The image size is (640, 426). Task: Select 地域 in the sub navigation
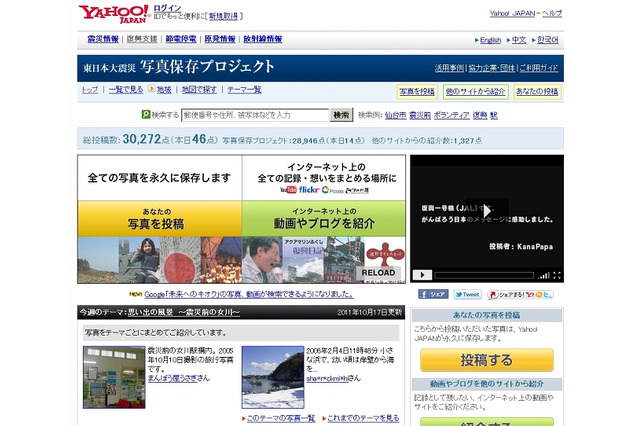point(164,89)
